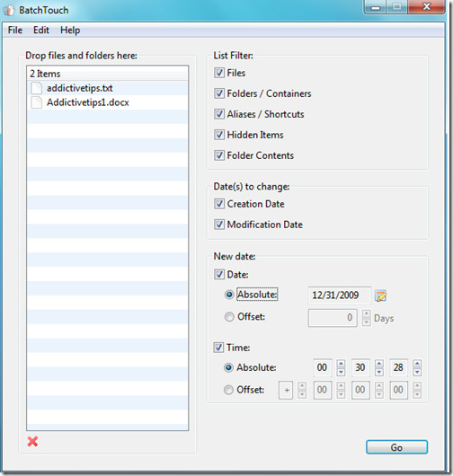
Task: Decrease the absolute minutes value
Action: click(x=379, y=372)
